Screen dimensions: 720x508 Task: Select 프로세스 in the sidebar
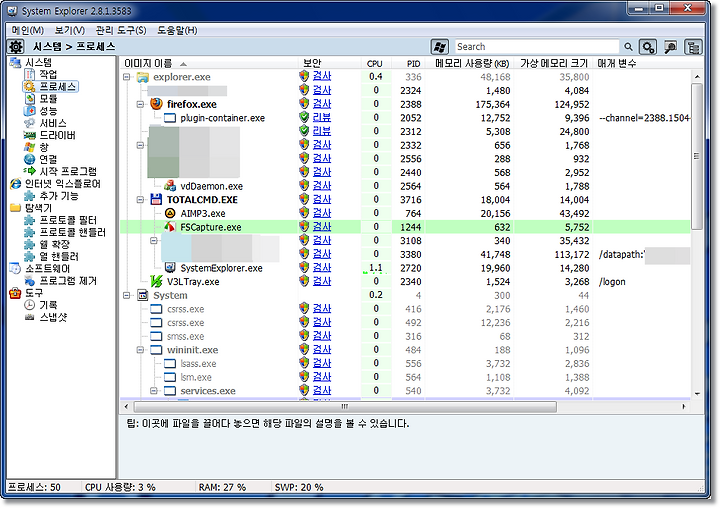click(58, 86)
